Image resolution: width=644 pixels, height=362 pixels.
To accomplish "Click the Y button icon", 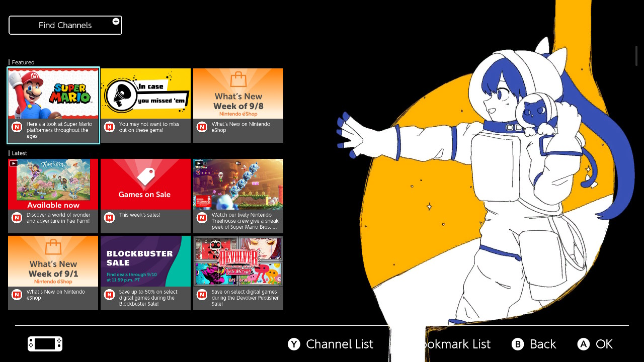I will 294,344.
